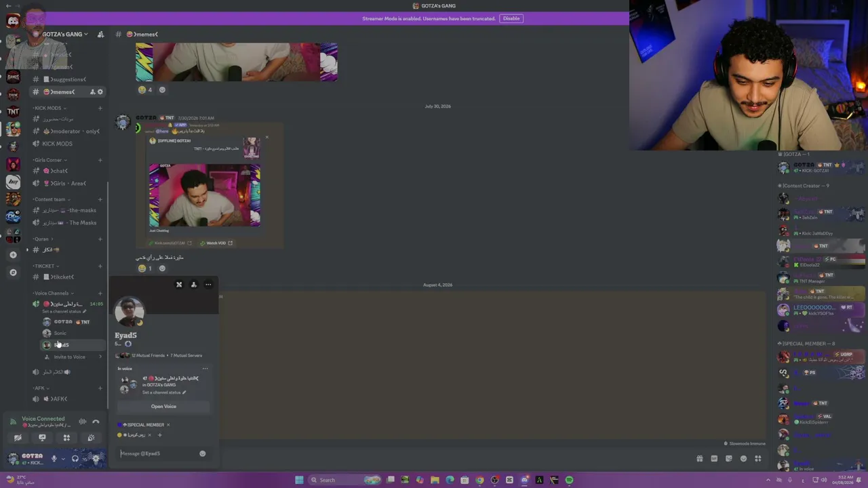Viewport: 868px width, 488px height.
Task: Collapse the Quran category
Action: 43,239
